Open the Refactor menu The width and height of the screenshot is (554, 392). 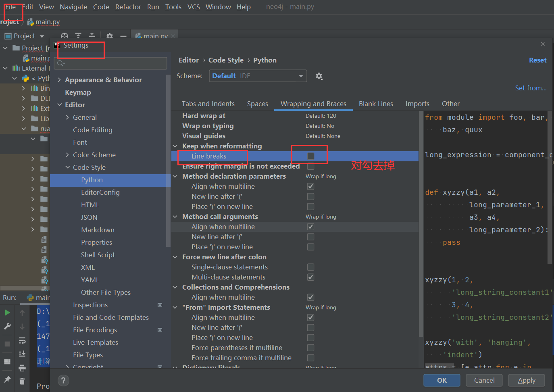pyautogui.click(x=128, y=7)
